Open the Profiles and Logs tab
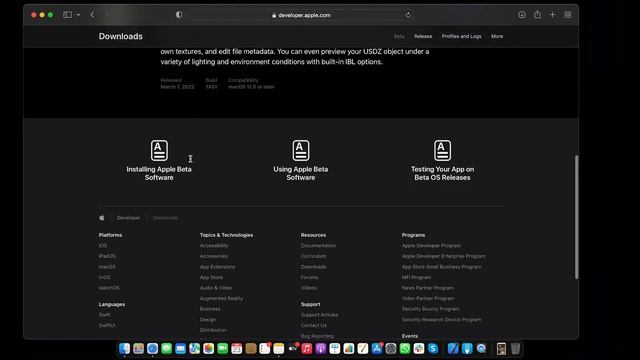Viewport: 640px width, 360px height. point(461,36)
